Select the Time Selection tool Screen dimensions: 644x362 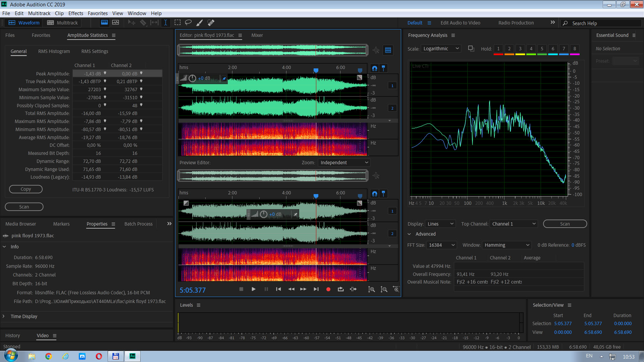[166, 23]
